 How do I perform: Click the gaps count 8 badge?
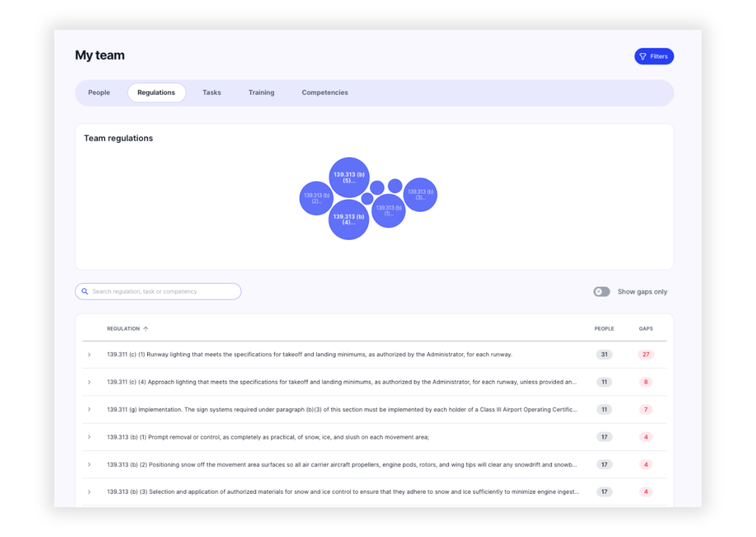[x=646, y=382]
